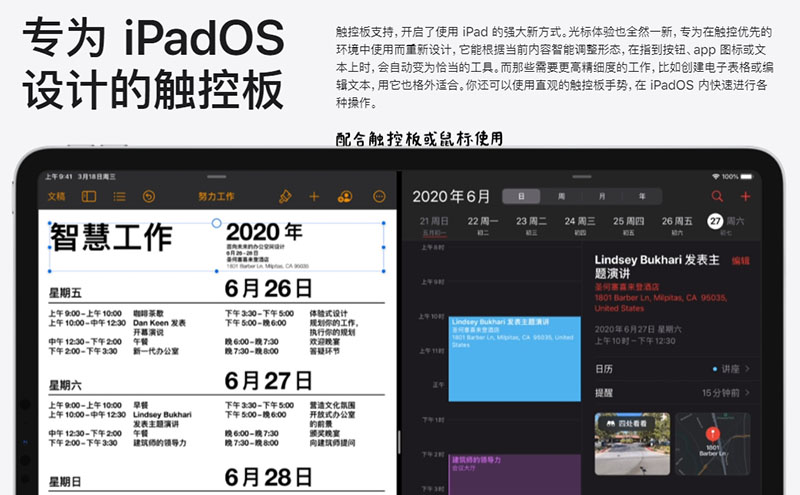Screen dimensions: 800x495
Task: Tap the undo arrow icon in Pages
Action: point(149,196)
